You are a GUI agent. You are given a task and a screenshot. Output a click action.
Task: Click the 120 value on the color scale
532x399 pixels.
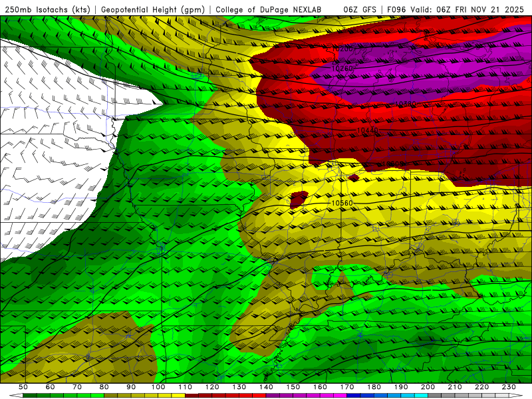(x=212, y=387)
